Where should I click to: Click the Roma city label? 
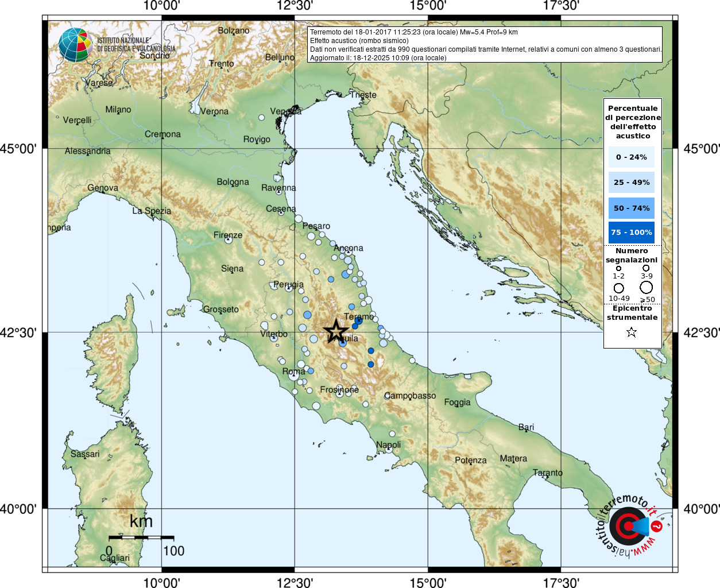click(x=294, y=372)
